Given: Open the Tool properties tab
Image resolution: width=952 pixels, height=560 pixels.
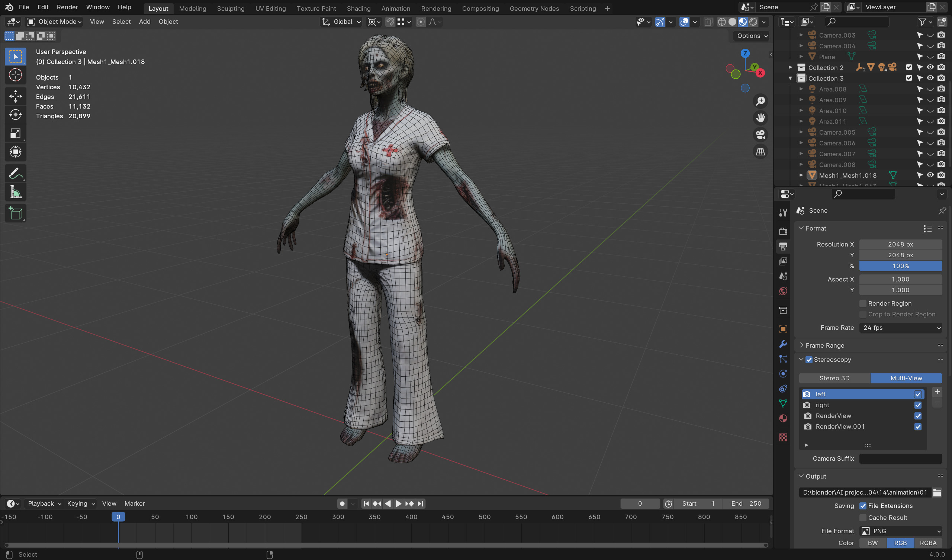Looking at the screenshot, I should click(x=783, y=213).
